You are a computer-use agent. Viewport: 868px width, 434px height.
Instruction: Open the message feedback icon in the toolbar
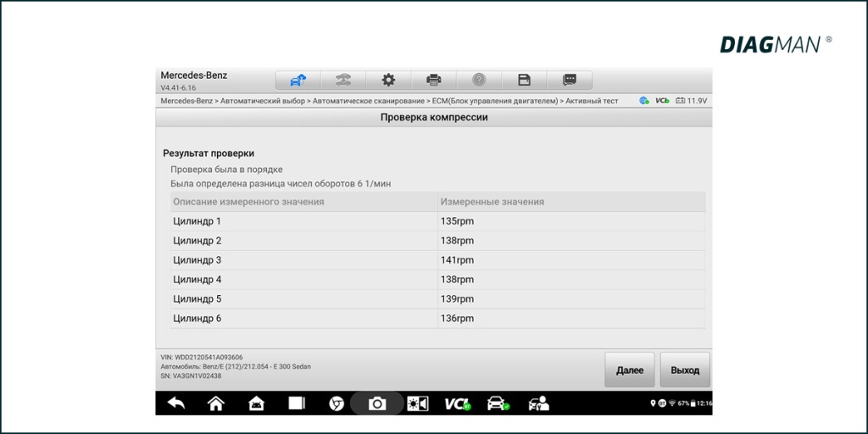click(570, 81)
